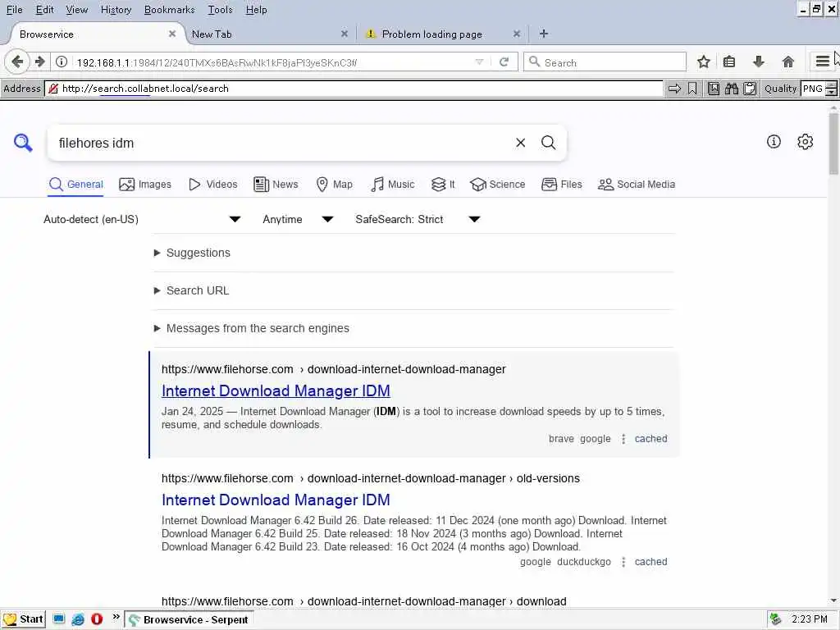Click the Browservice bookmark ribbon icon
840x630 pixels.
(692, 89)
